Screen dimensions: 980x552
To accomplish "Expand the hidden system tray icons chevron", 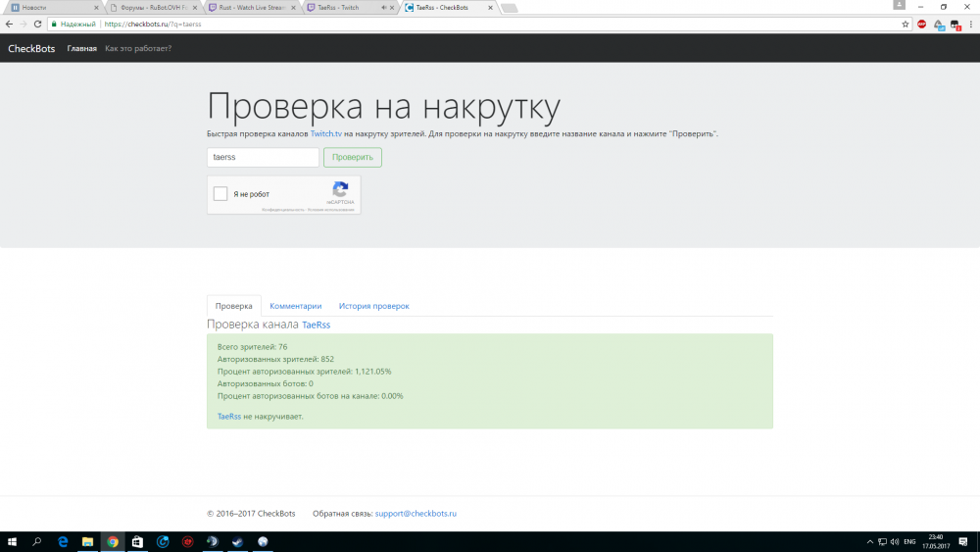I will point(870,541).
